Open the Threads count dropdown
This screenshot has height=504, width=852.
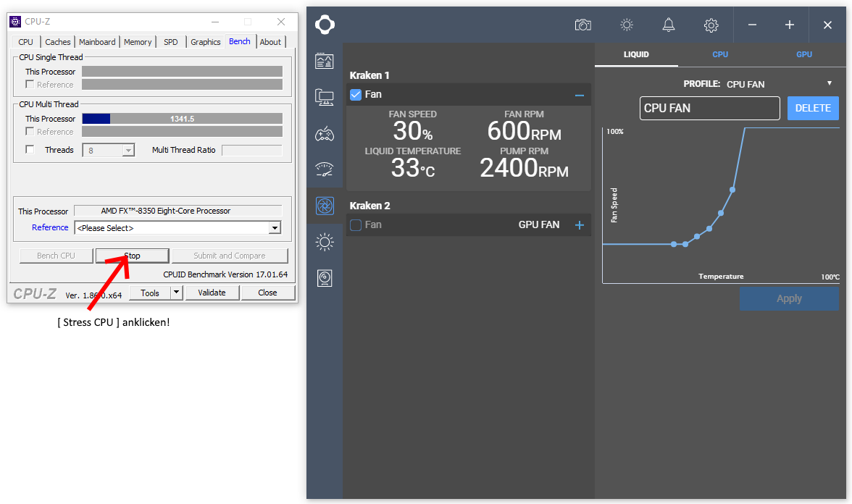click(128, 151)
